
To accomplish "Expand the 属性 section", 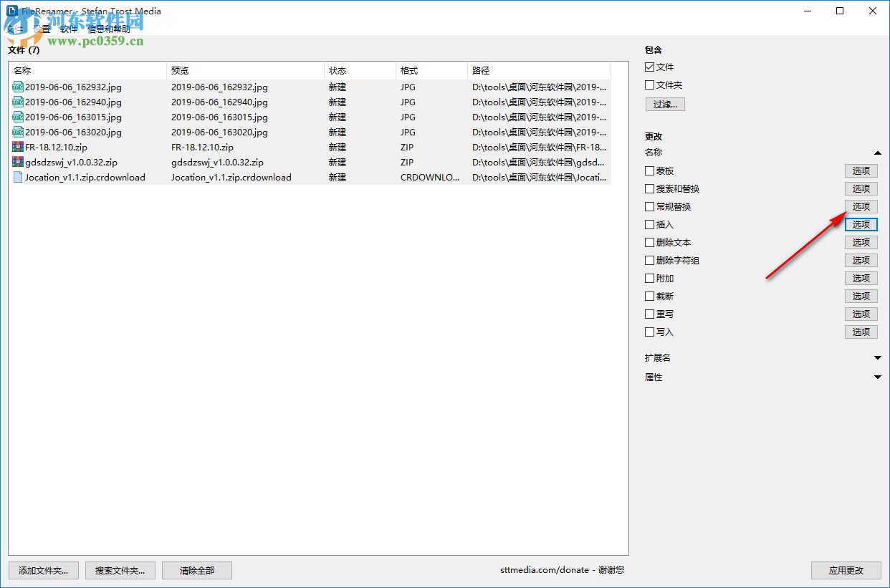I will [x=878, y=377].
